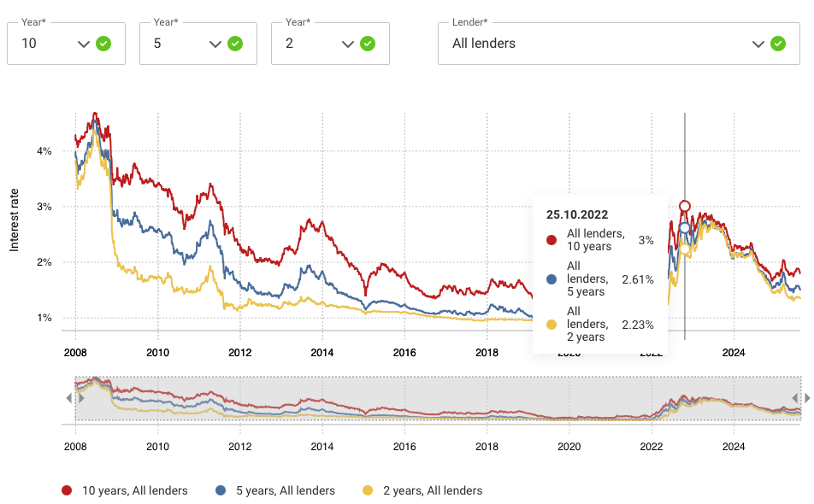Click the red dot in the legend
This screenshot has width=814, height=504.
pyautogui.click(x=67, y=490)
